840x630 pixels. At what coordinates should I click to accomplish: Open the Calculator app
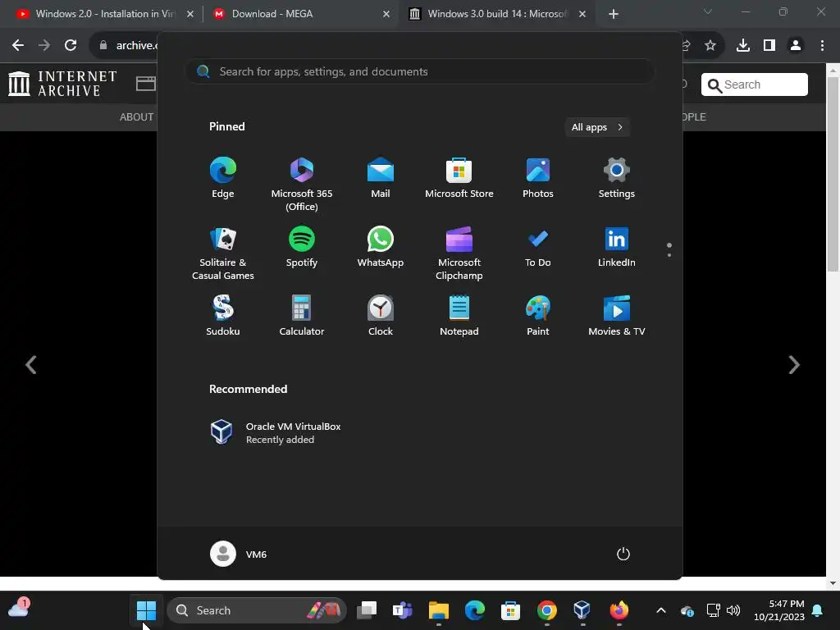point(302,316)
